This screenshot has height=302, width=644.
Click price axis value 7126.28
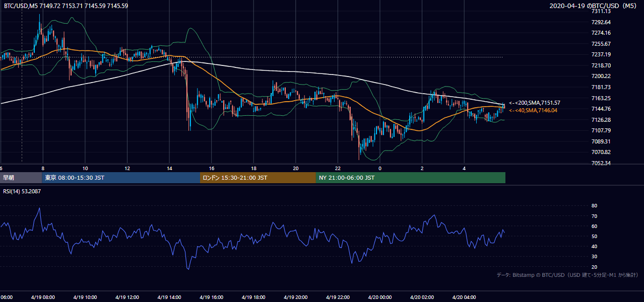point(601,120)
